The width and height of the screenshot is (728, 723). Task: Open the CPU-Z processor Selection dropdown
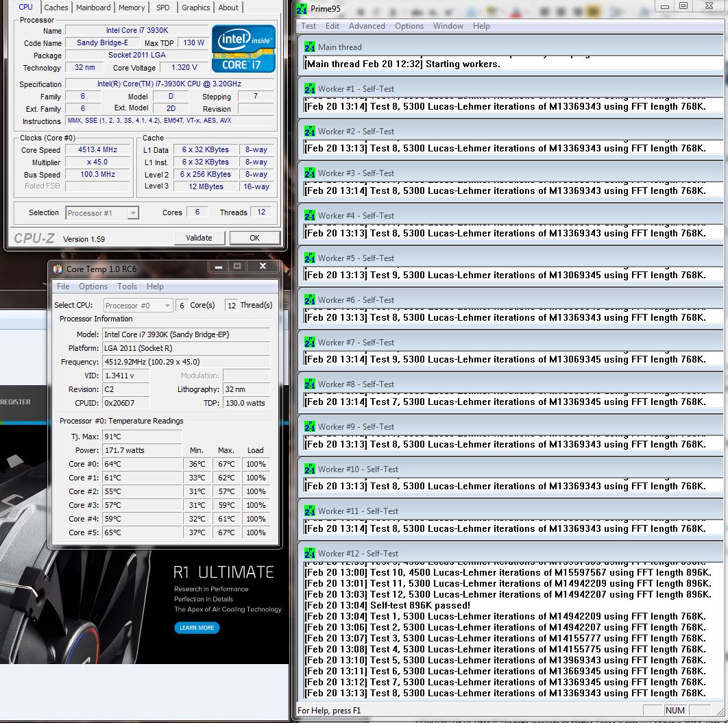pos(102,213)
